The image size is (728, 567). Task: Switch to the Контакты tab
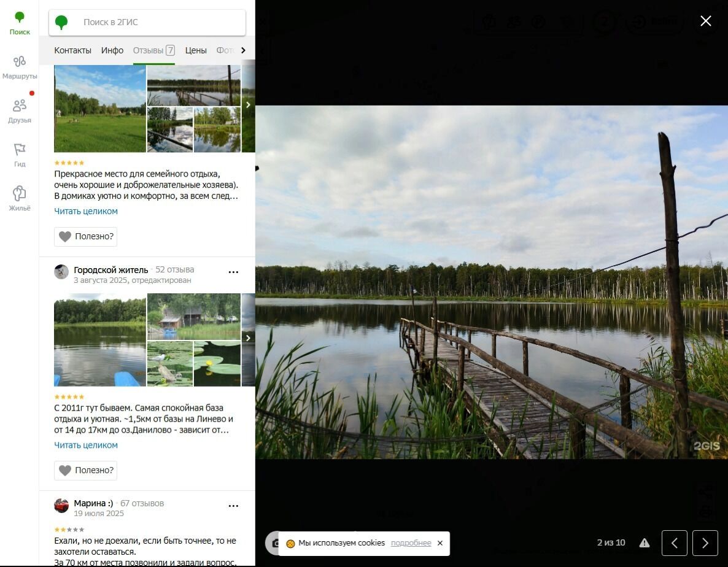tap(72, 50)
